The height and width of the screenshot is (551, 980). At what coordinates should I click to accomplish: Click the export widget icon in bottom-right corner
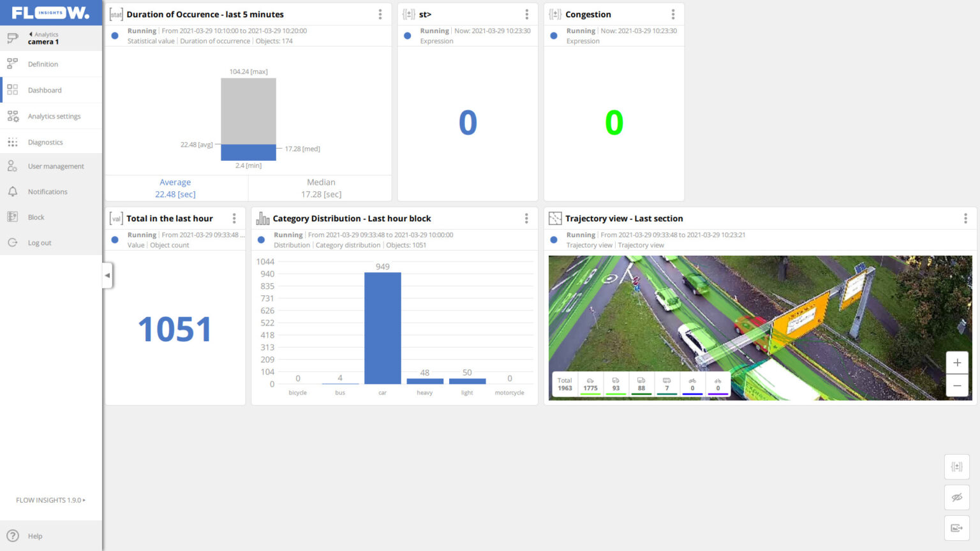[x=956, y=527]
